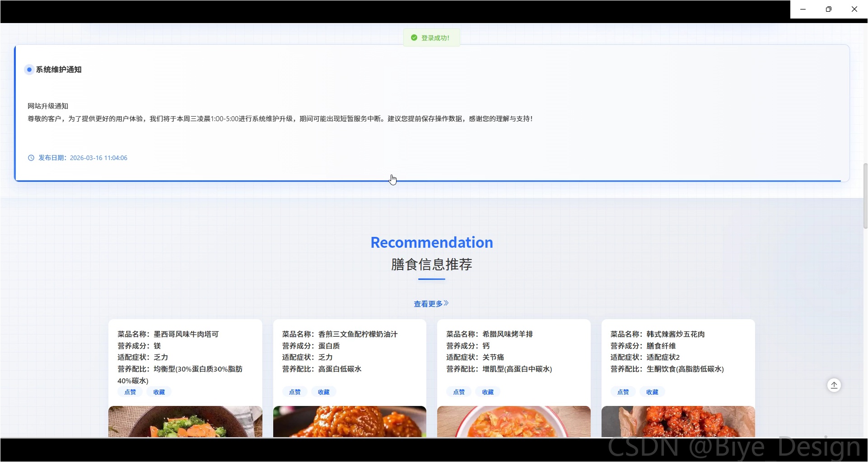Click the 菜品名称：墨西哥风味牛肉塔可 text
Screen dimensions: 868x462
(x=168, y=334)
